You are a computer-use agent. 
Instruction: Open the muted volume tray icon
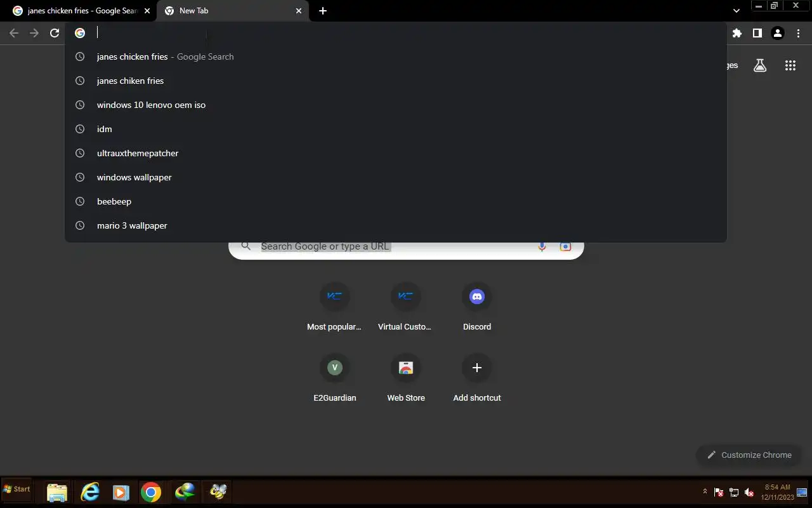(749, 492)
